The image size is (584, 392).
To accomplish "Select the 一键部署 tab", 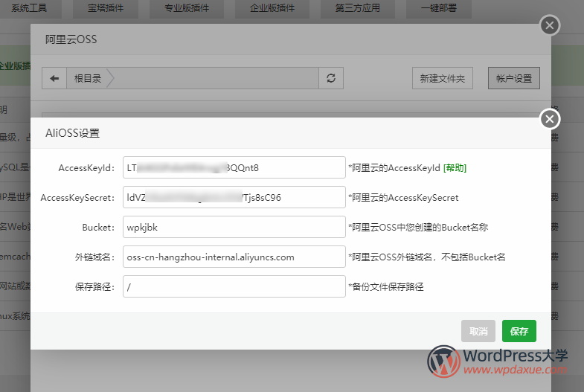I will 439,8.
